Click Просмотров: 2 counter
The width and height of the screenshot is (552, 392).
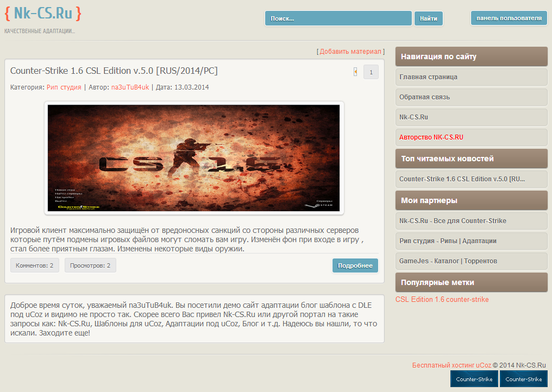coord(90,265)
